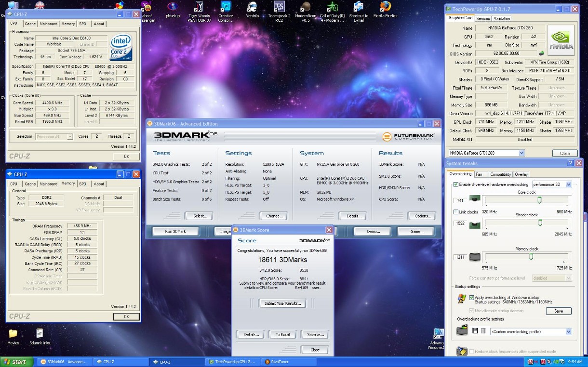Click the shader clock chip icon
The image size is (588, 367).
(x=474, y=224)
